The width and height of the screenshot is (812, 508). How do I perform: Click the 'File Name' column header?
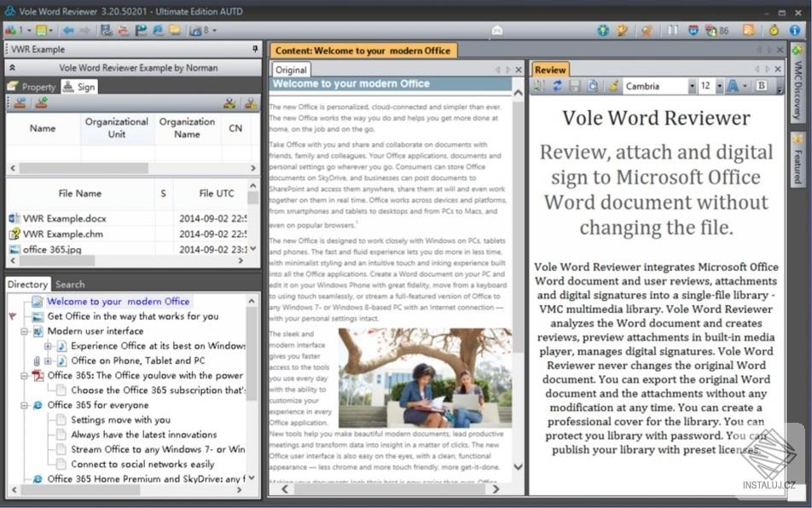pyautogui.click(x=80, y=193)
